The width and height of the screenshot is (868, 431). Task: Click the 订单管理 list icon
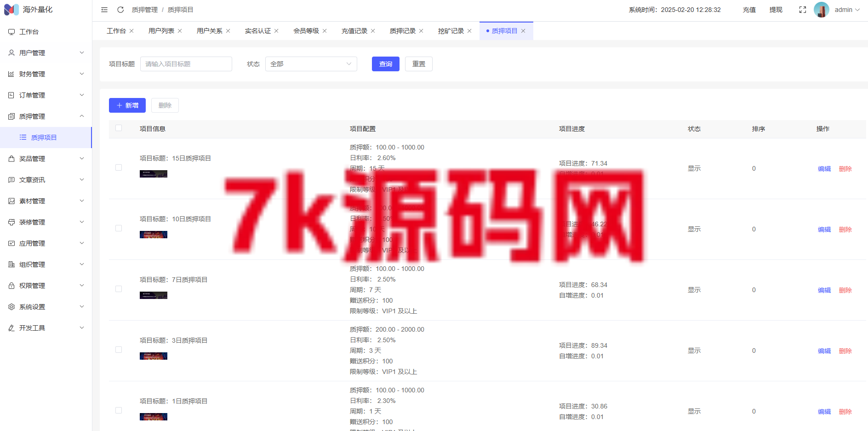(x=11, y=95)
